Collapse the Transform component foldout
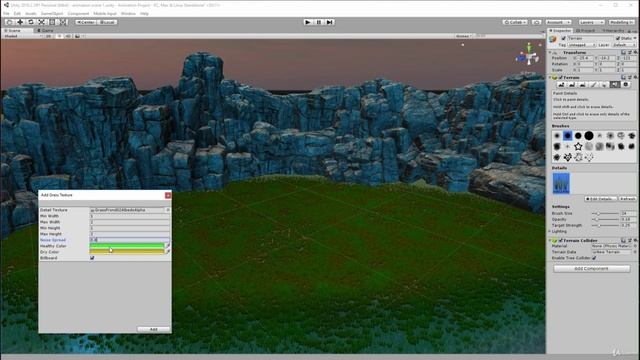Screen dimensions: 640x360 pyautogui.click(x=550, y=53)
